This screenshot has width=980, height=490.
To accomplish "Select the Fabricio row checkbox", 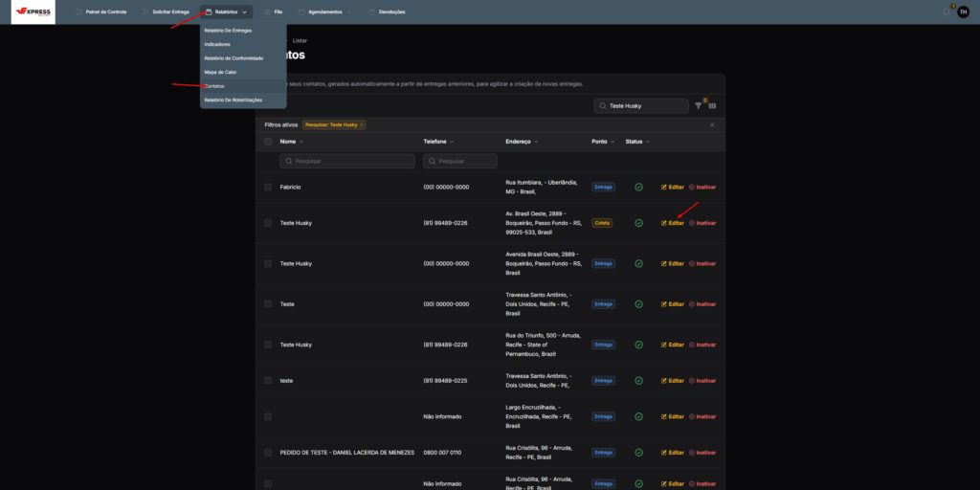I will (268, 187).
